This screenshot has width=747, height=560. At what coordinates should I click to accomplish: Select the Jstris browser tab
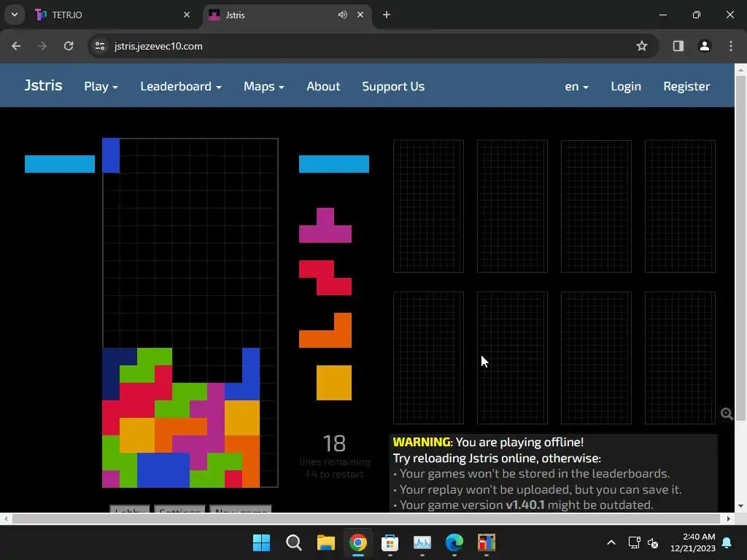point(286,15)
